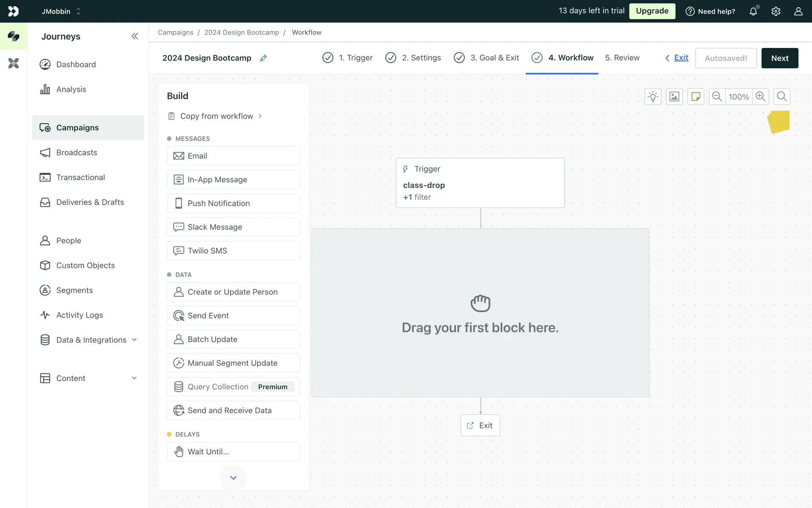Image resolution: width=812 pixels, height=508 pixels.
Task: Open the JMobbin workspace switcher
Action: (61, 11)
